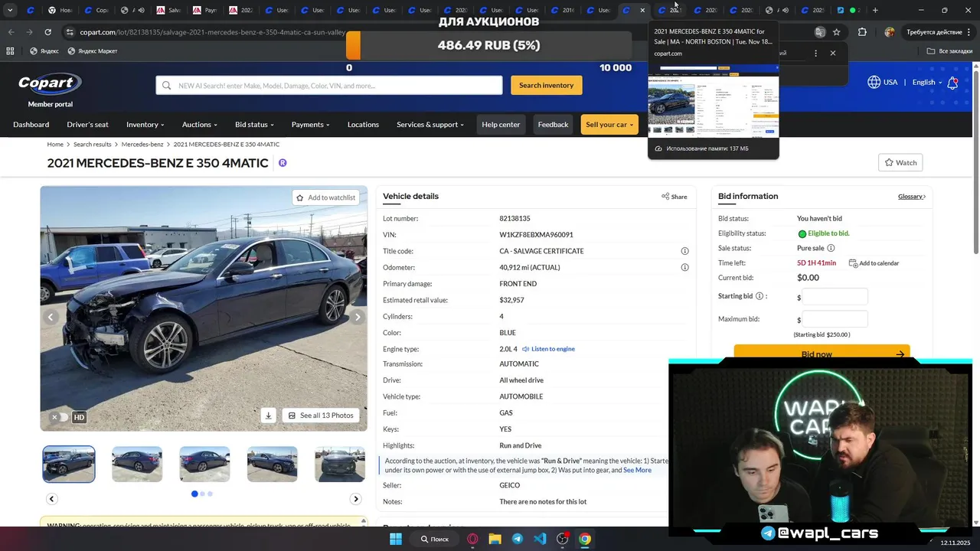This screenshot has height=551, width=980.
Task: Focus the NEW AI Search input box
Action: pyautogui.click(x=329, y=86)
